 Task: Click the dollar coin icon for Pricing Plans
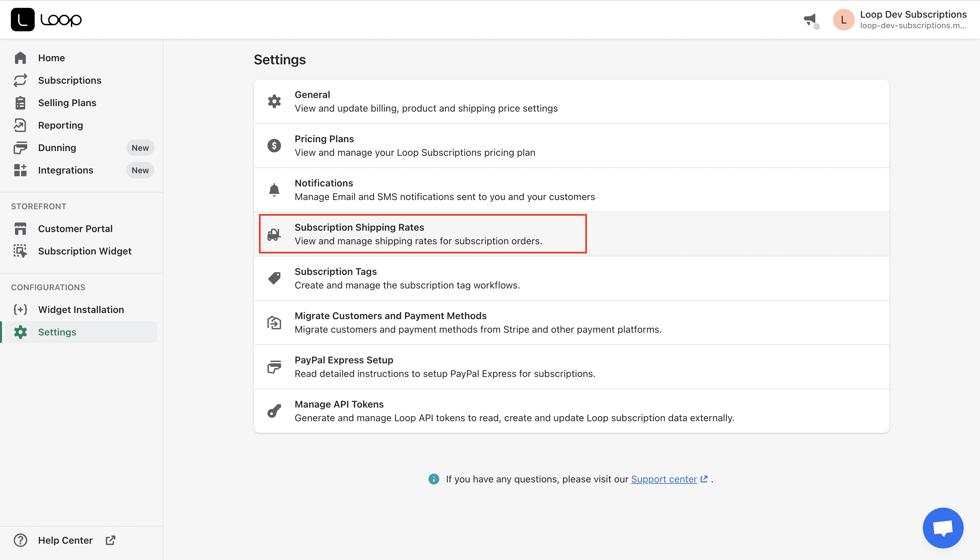coord(274,146)
